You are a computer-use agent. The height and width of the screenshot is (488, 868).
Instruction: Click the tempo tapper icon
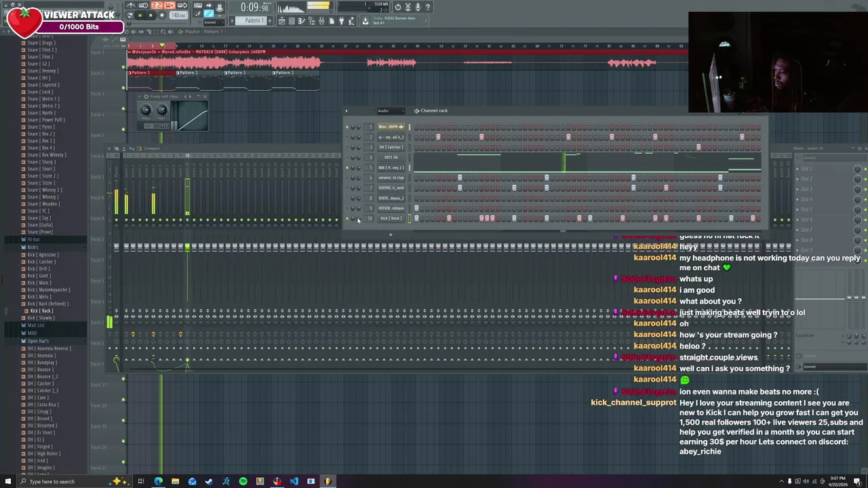pyautogui.click(x=351, y=21)
